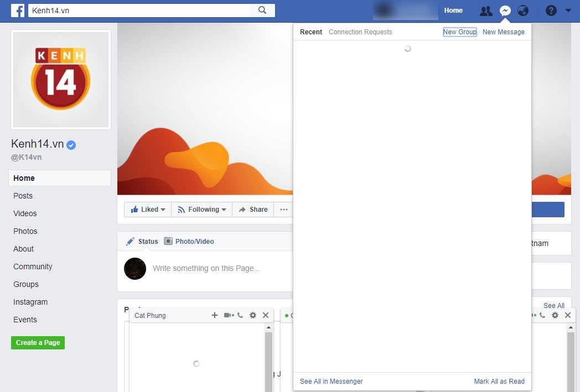Add friends to Cat Phung chat

[x=215, y=315]
